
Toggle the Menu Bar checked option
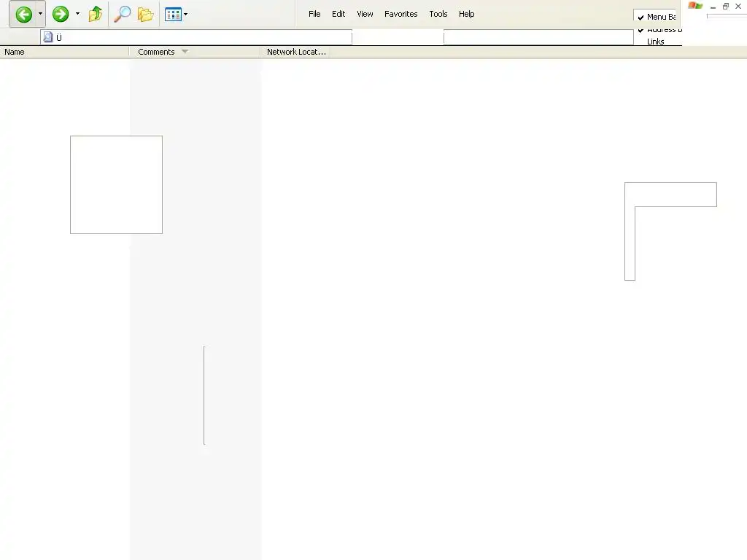point(656,17)
